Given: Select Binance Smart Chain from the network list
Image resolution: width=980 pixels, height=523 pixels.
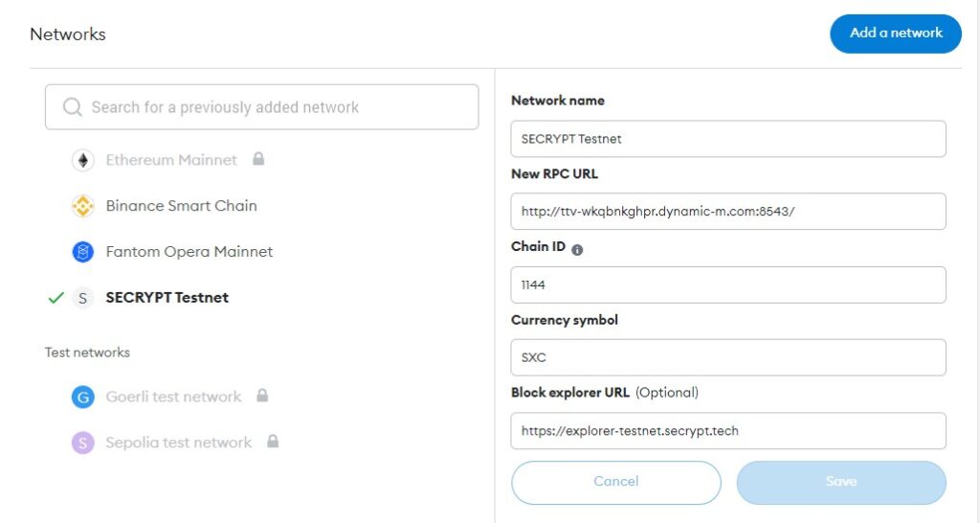Looking at the screenshot, I should (181, 206).
